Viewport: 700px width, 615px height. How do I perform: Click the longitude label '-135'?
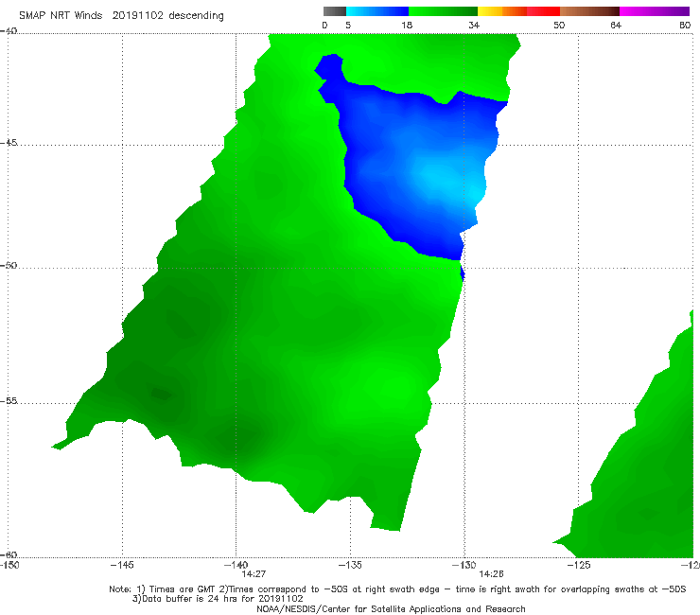click(350, 565)
